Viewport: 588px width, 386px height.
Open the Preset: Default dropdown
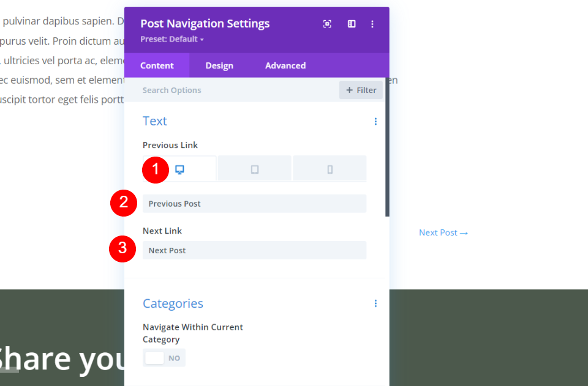(x=172, y=39)
